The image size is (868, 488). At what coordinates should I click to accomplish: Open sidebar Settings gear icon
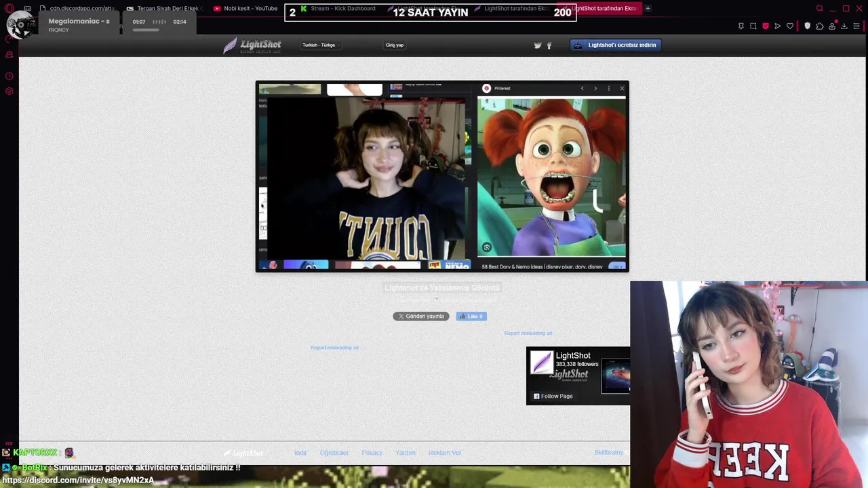pyautogui.click(x=9, y=91)
